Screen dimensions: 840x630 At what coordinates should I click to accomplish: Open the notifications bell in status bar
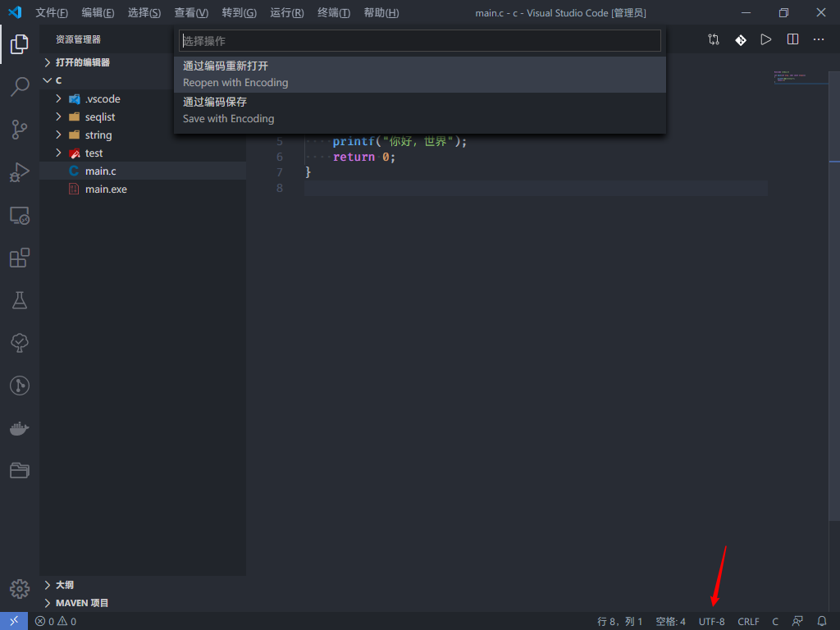pyautogui.click(x=822, y=622)
